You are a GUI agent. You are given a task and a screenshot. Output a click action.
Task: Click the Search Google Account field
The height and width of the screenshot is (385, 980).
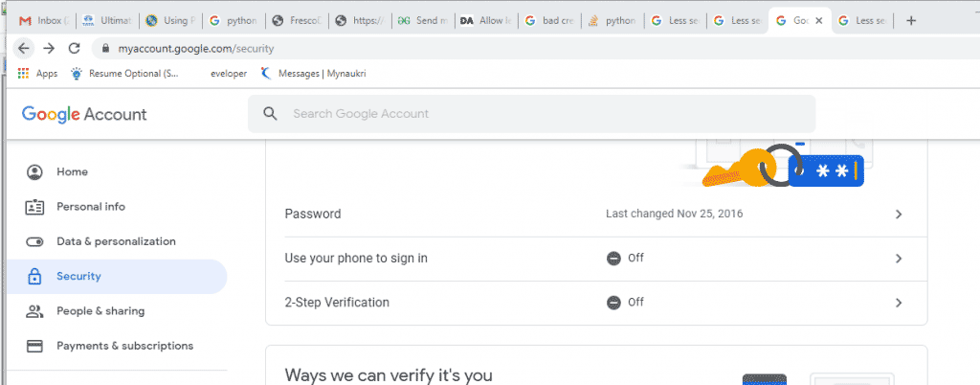pyautogui.click(x=546, y=114)
